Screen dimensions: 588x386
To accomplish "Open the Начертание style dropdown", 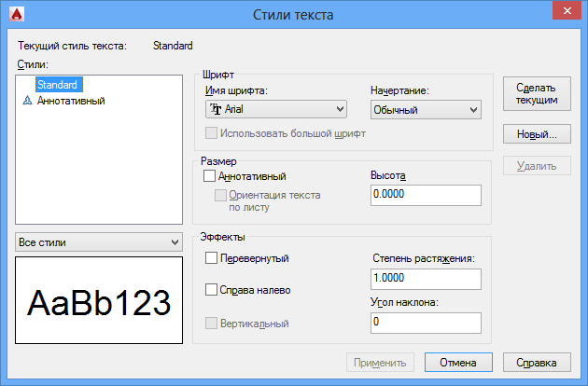I will (x=426, y=110).
